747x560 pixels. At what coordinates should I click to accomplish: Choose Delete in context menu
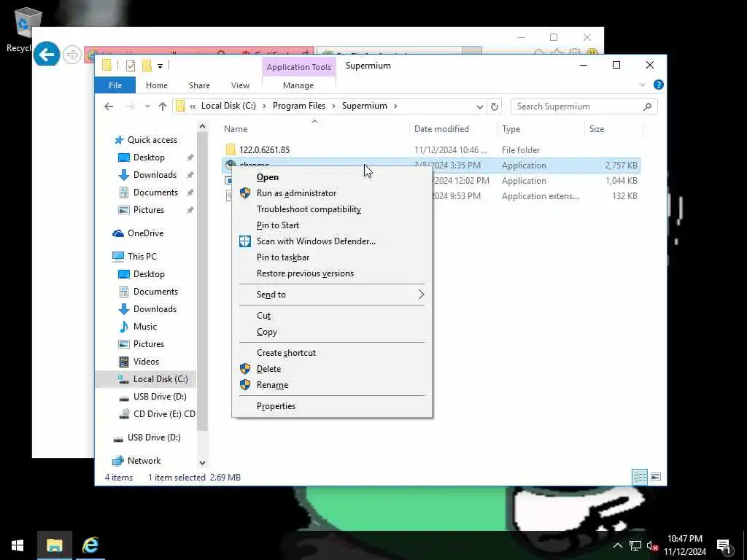pos(332,369)
